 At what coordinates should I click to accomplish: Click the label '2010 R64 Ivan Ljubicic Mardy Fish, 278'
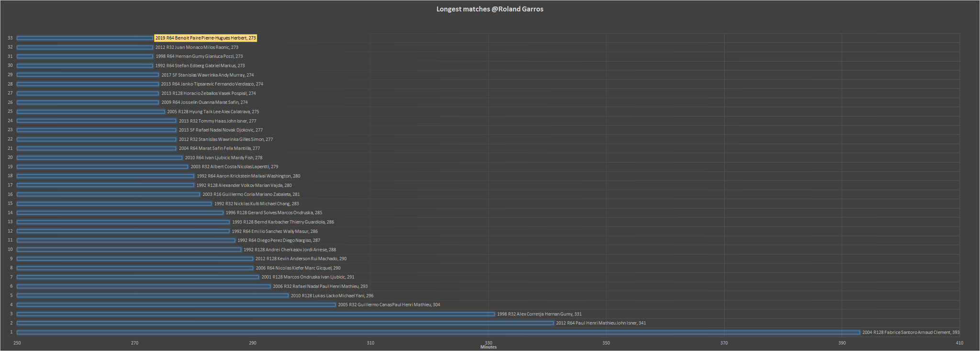click(223, 158)
